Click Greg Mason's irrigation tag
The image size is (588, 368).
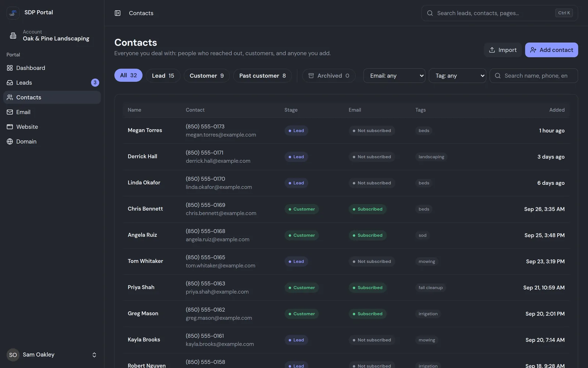click(428, 314)
